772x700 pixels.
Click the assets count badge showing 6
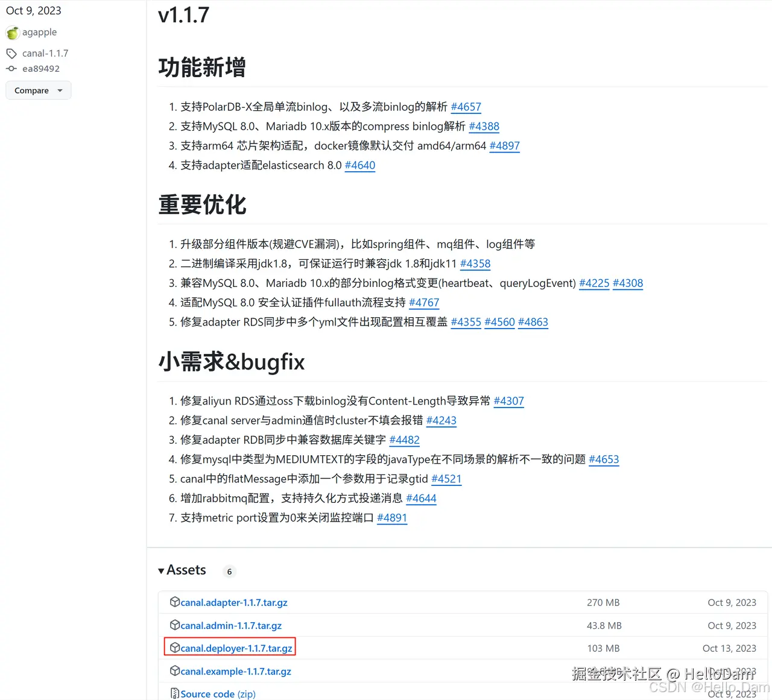coord(229,571)
